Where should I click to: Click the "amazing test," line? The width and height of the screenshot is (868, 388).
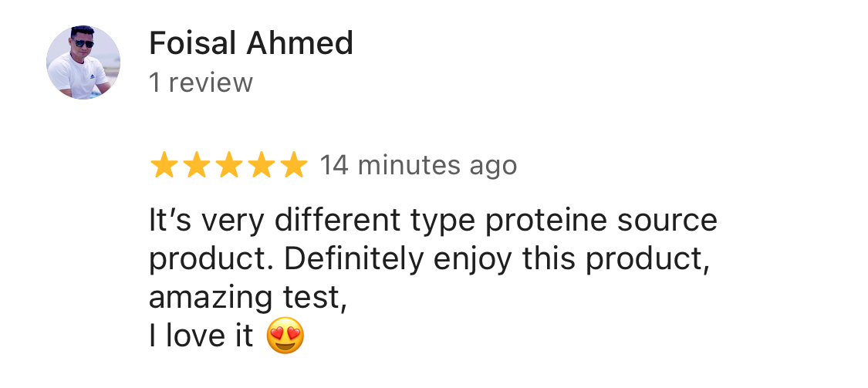tap(248, 297)
